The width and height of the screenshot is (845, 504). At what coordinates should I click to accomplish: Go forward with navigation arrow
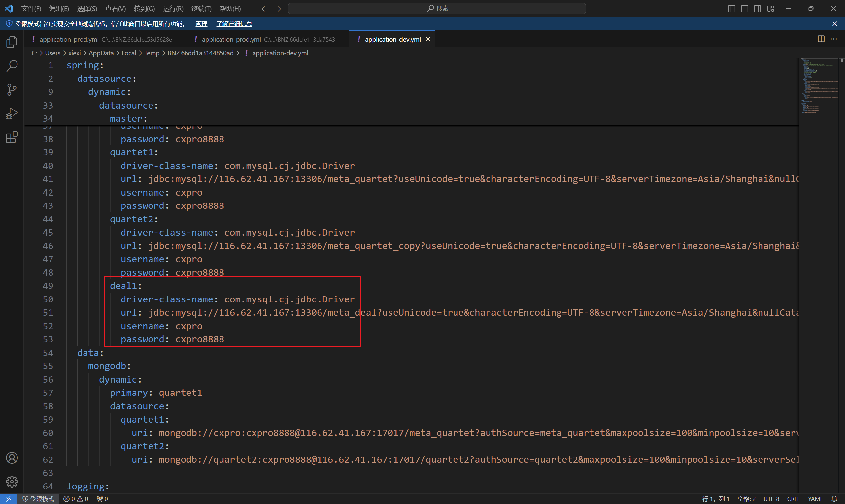click(x=278, y=9)
